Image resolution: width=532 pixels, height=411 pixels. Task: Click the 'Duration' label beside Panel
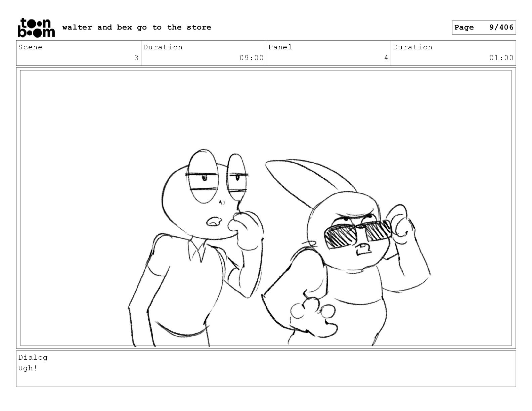click(413, 47)
